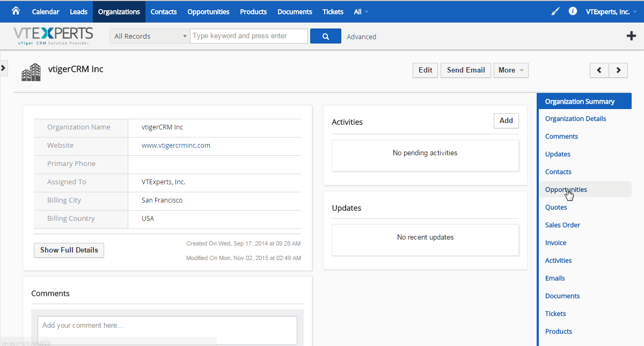Image resolution: width=644 pixels, height=346 pixels.
Task: Click the No recent updates message
Action: tap(426, 237)
